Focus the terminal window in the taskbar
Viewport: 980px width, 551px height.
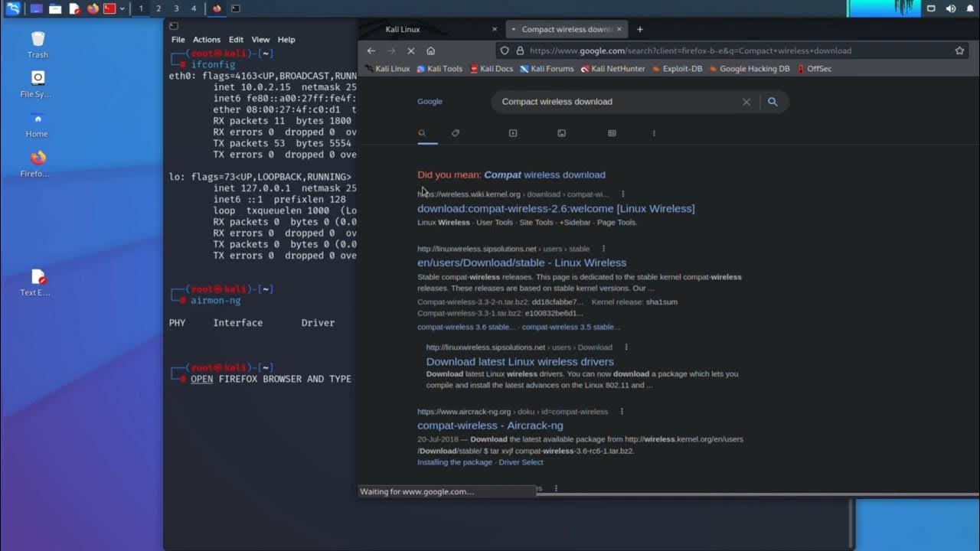235,8
